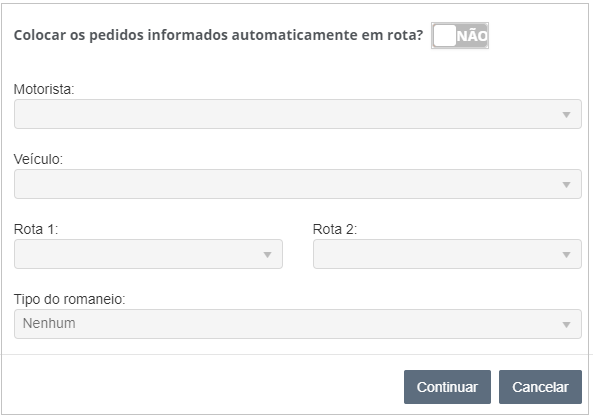Click the Veículo field label
Screen dimensions: 593x417
[x=38, y=159]
